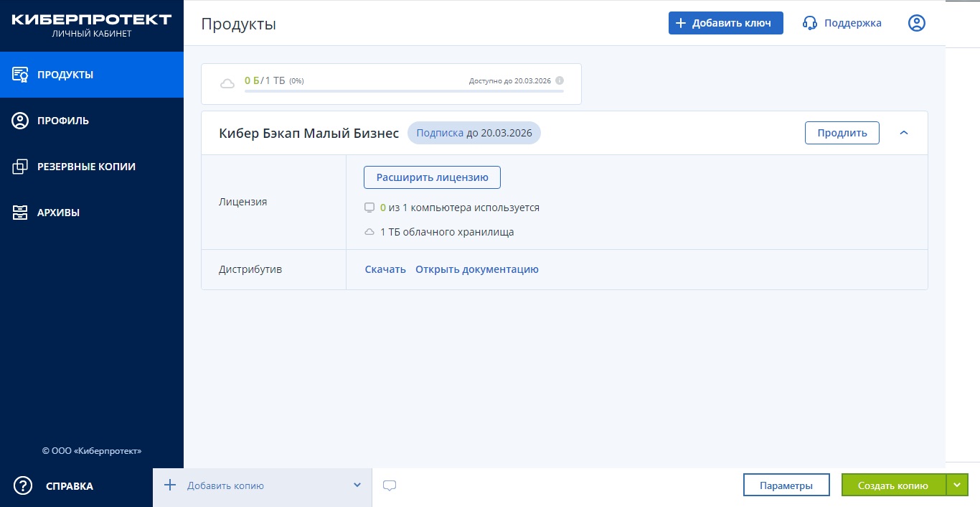Go to Резервные копии section
Screen dimensions: 980x507
(x=86, y=167)
